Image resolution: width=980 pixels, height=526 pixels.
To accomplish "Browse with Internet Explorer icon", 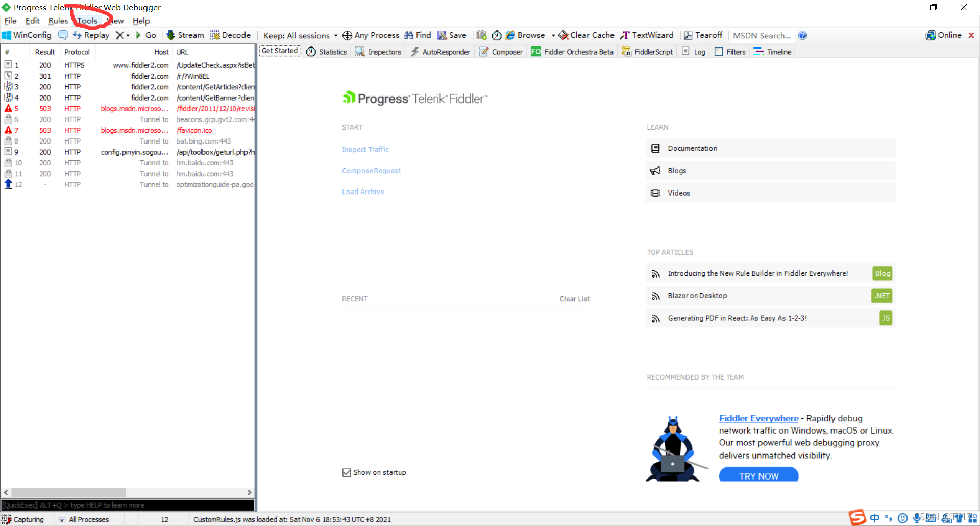I will (x=525, y=35).
